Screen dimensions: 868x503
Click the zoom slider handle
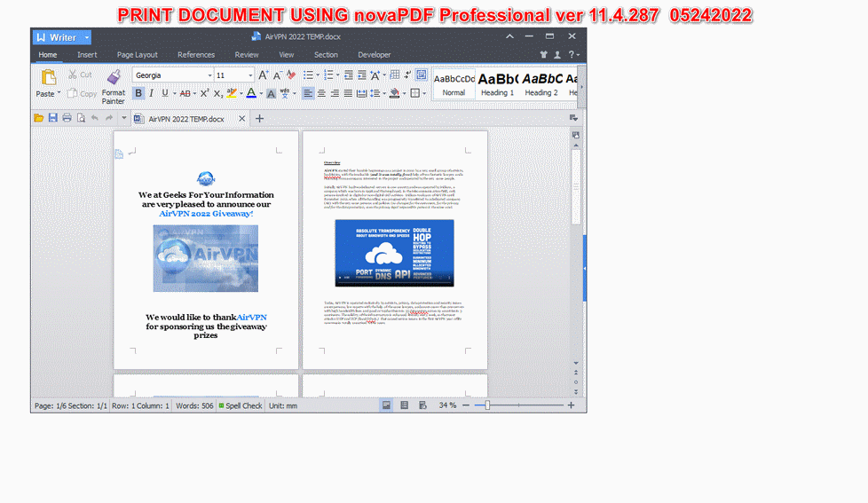(487, 405)
